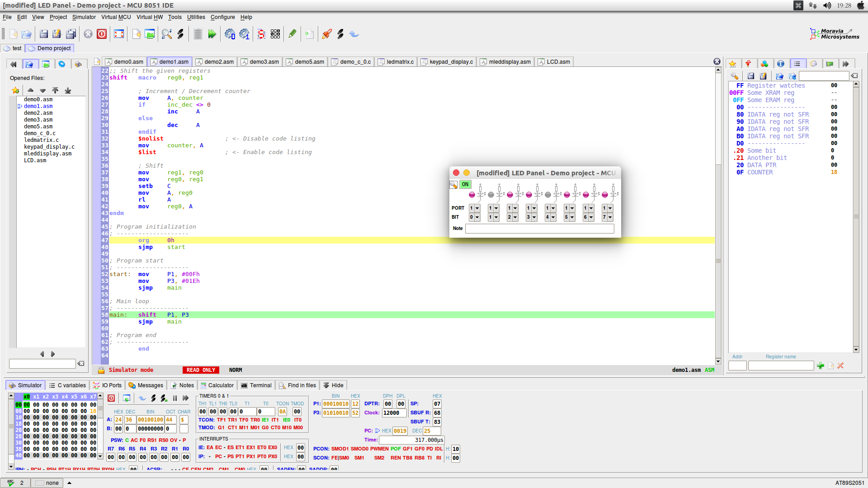Toggle the PSW carry bit C

(x=127, y=440)
